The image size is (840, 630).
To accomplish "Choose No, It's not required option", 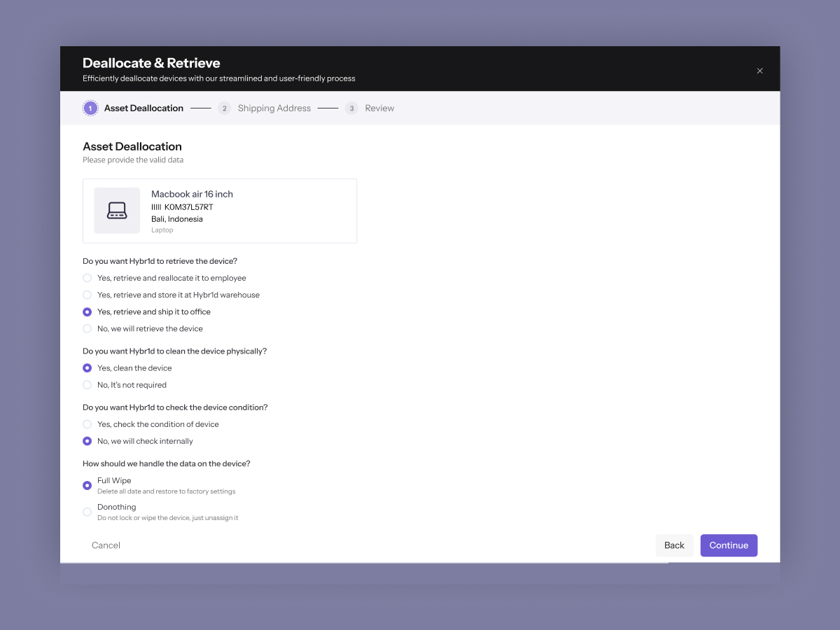I will click(x=87, y=385).
